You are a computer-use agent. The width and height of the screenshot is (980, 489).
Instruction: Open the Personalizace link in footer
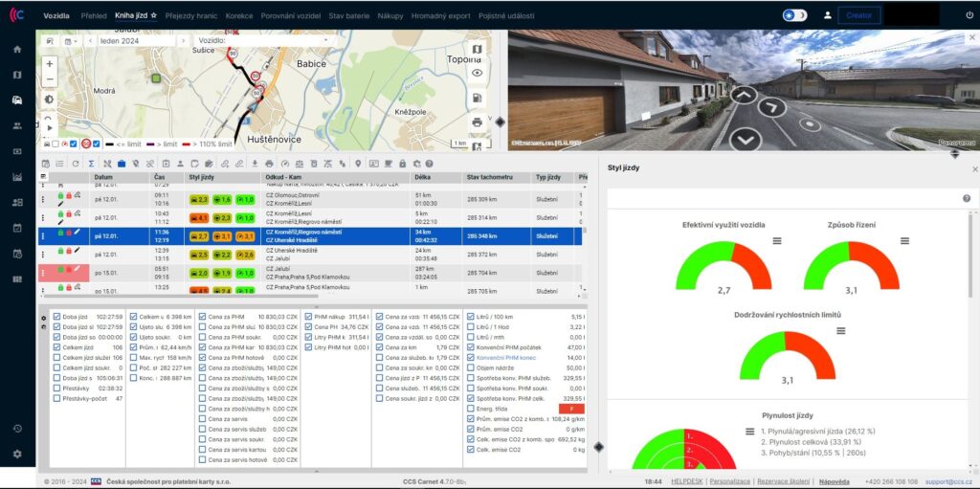tap(730, 481)
